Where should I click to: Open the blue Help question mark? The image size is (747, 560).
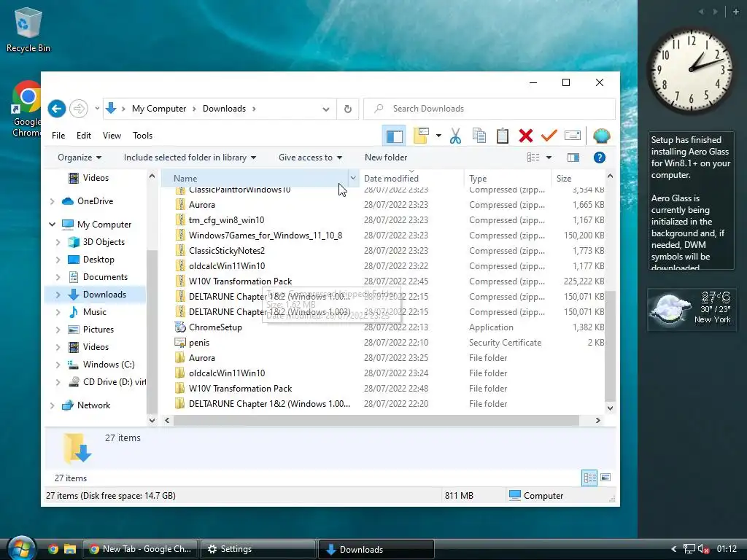point(600,157)
